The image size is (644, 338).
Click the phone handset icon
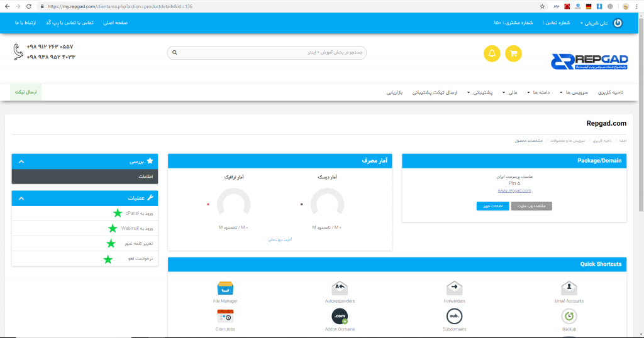pos(18,52)
